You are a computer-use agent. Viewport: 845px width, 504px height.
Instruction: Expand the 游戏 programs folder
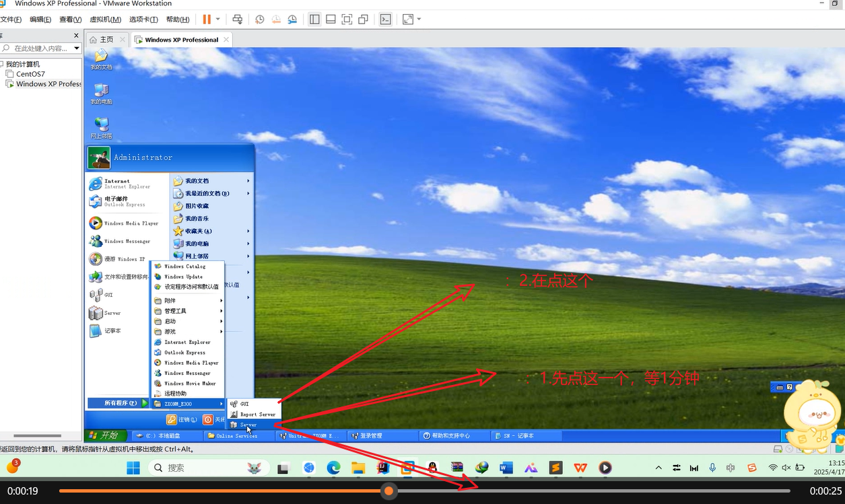click(188, 332)
